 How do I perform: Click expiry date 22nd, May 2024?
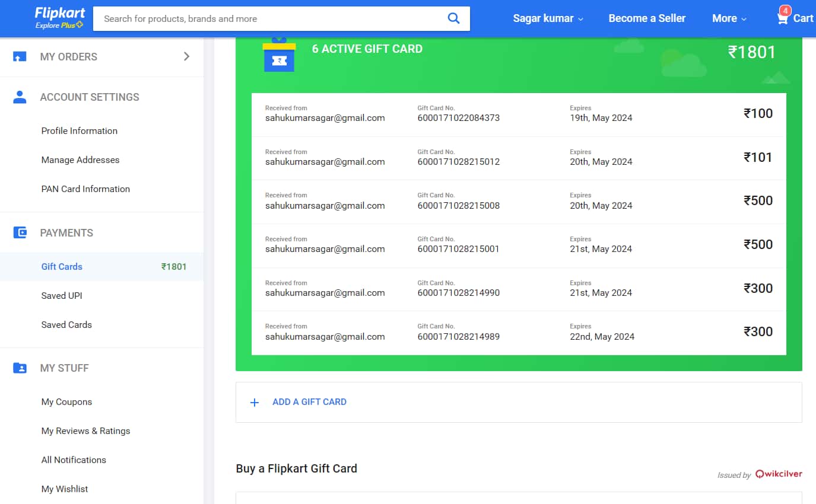coord(602,337)
